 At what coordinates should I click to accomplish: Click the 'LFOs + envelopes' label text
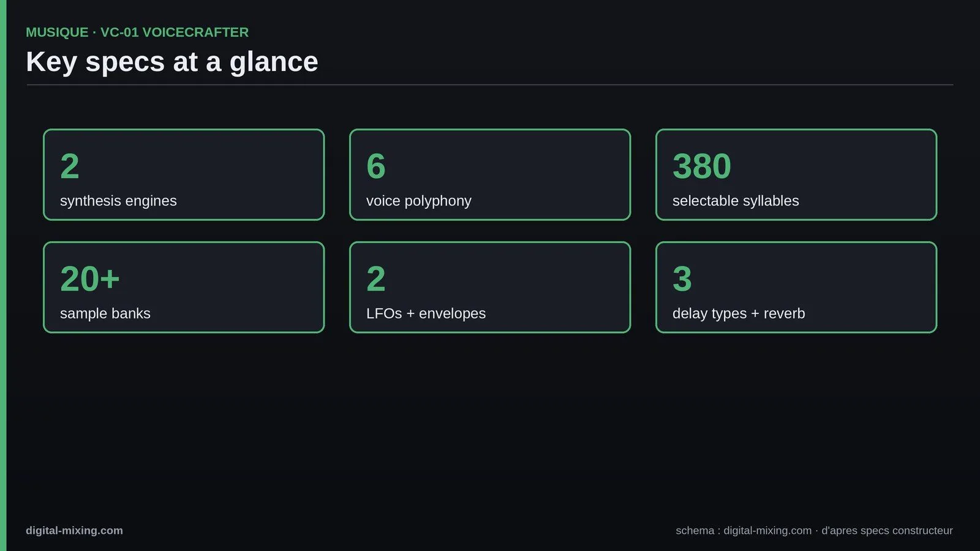(426, 313)
